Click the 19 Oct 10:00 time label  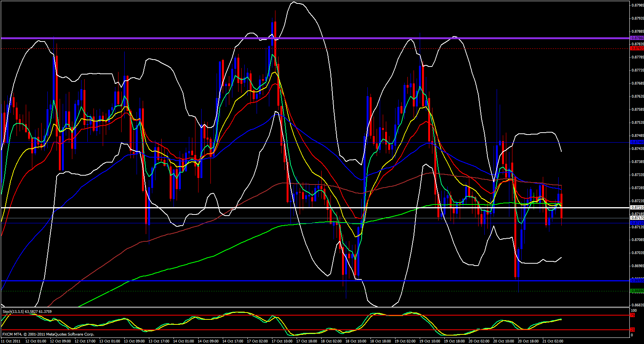pyautogui.click(x=430, y=341)
